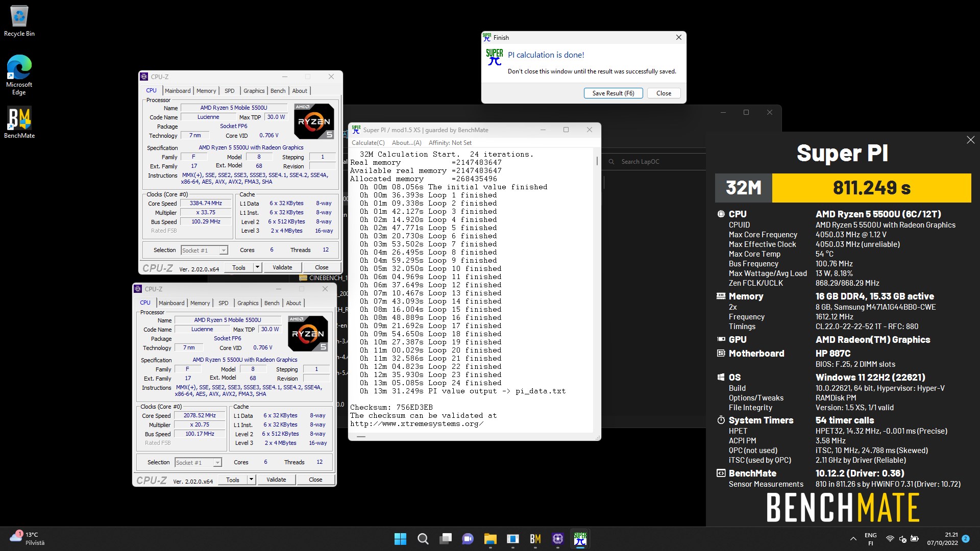Switch to Super PI via its taskbar icon
980x551 pixels.
(x=580, y=539)
